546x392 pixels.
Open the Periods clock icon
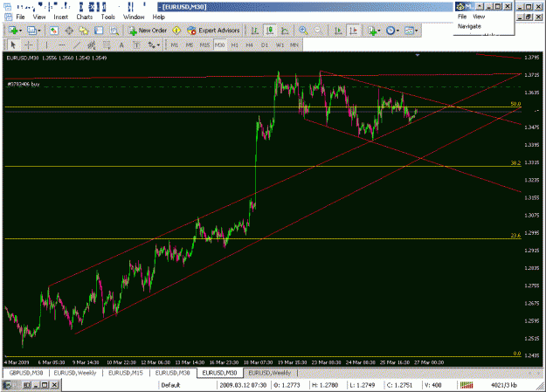tap(390, 31)
